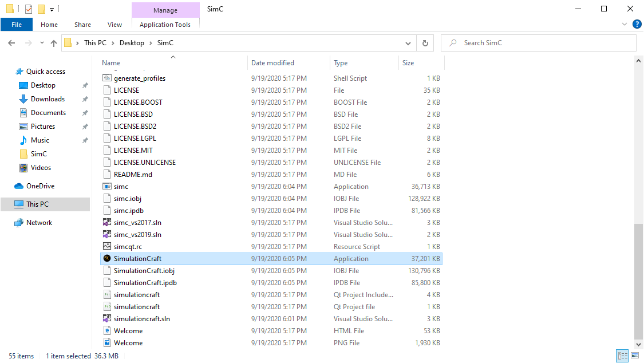The height and width of the screenshot is (363, 644).
Task: Select the Welcome PNG file icon
Action: tap(107, 342)
